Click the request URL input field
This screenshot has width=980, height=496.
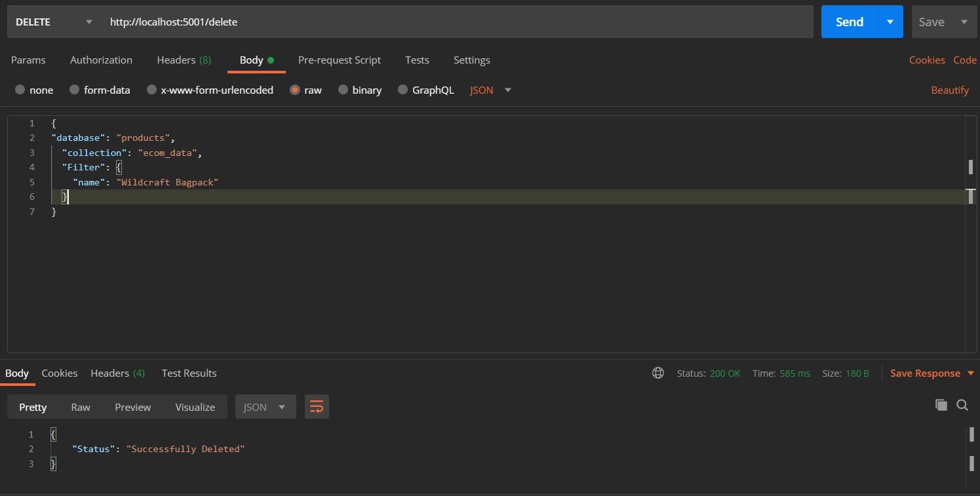click(457, 22)
